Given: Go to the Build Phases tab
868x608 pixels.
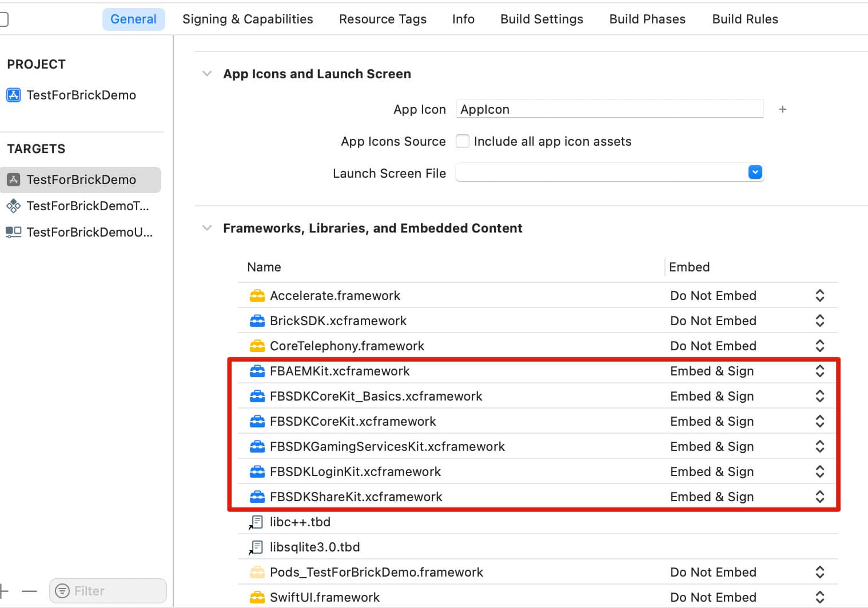Looking at the screenshot, I should pos(647,19).
